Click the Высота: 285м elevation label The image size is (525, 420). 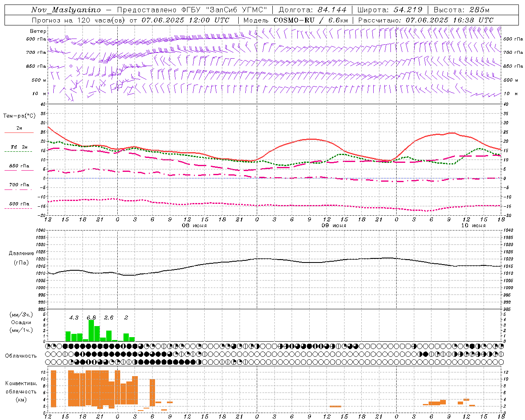point(461,10)
